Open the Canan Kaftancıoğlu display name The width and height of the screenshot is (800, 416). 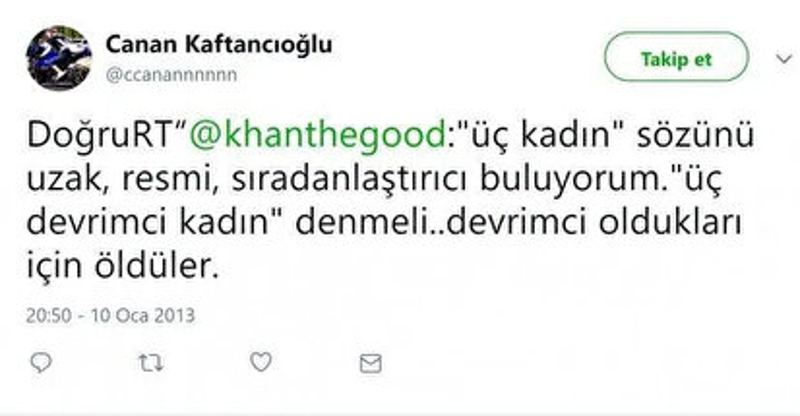point(219,44)
